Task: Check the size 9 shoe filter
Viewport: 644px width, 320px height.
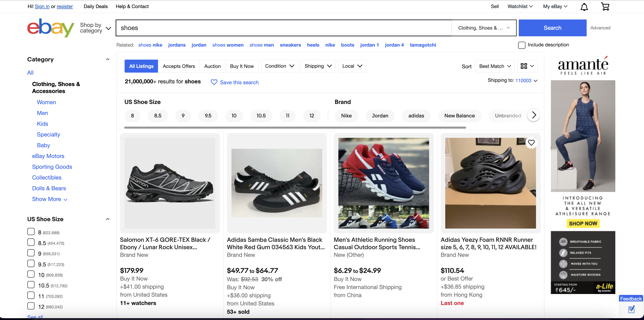Action: pos(31,253)
